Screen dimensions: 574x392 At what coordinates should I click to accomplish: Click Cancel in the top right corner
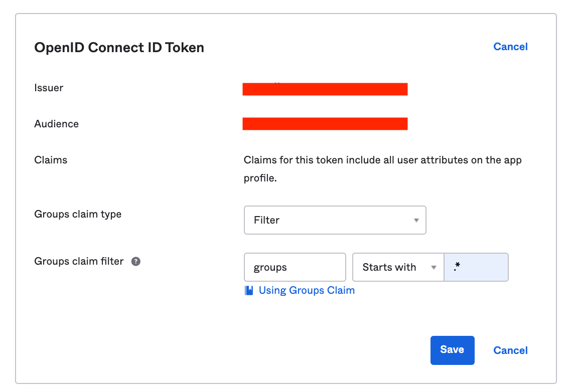pyautogui.click(x=510, y=47)
